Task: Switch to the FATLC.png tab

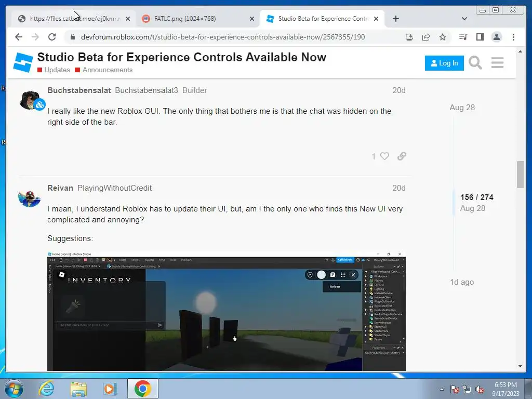Action: tap(198, 19)
